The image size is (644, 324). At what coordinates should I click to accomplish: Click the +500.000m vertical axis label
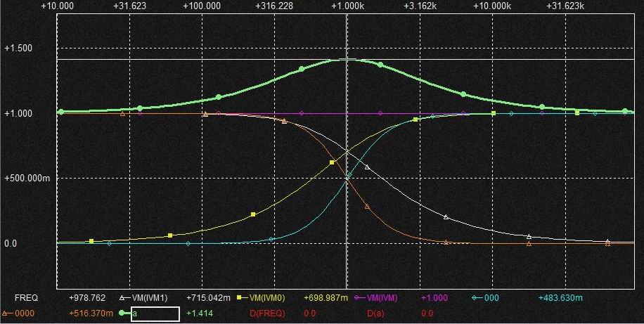click(27, 179)
